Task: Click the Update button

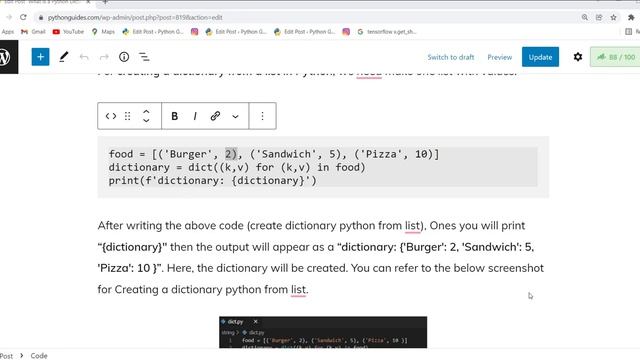Action: (540, 57)
